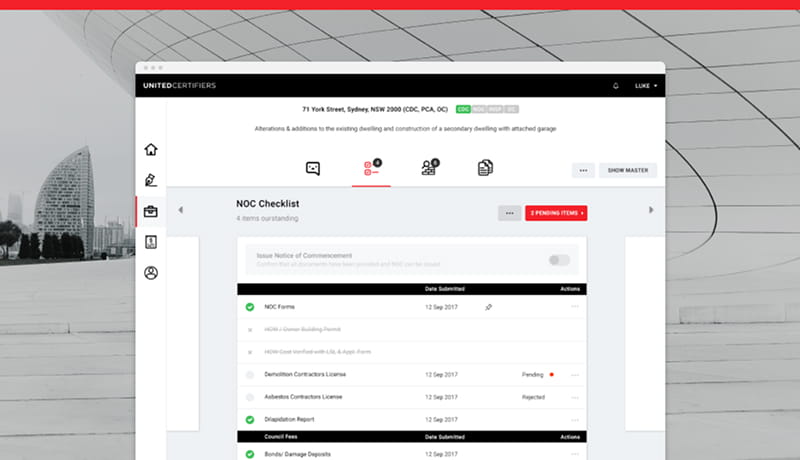Switch to the messages chat tab
This screenshot has width=800, height=460.
[313, 168]
